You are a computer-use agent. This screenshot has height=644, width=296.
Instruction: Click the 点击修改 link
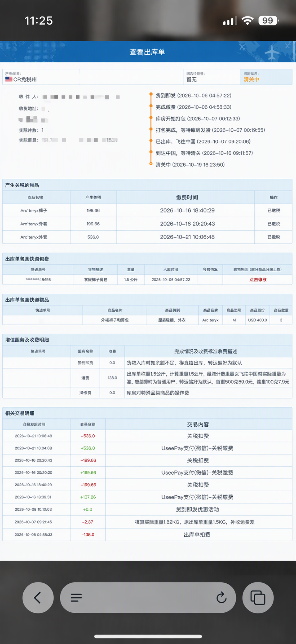(x=258, y=280)
